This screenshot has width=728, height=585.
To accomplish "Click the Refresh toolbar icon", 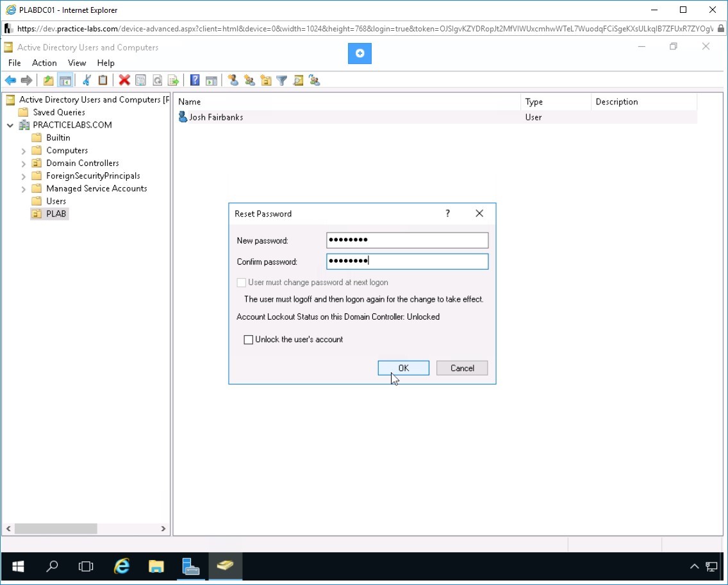I will coord(158,80).
